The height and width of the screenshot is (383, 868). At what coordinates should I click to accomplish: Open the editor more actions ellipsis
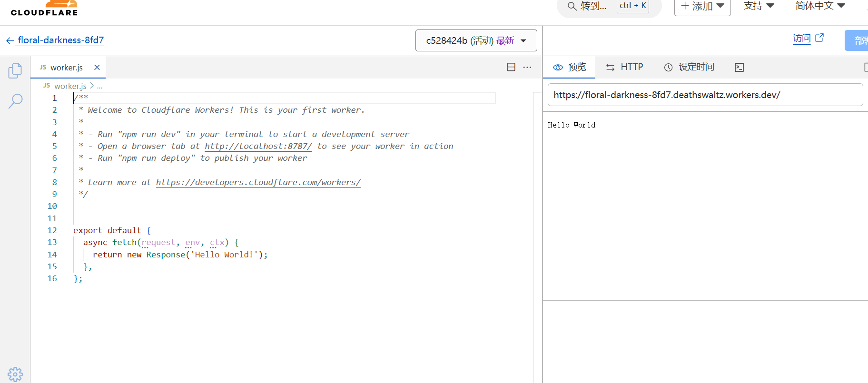pyautogui.click(x=527, y=67)
